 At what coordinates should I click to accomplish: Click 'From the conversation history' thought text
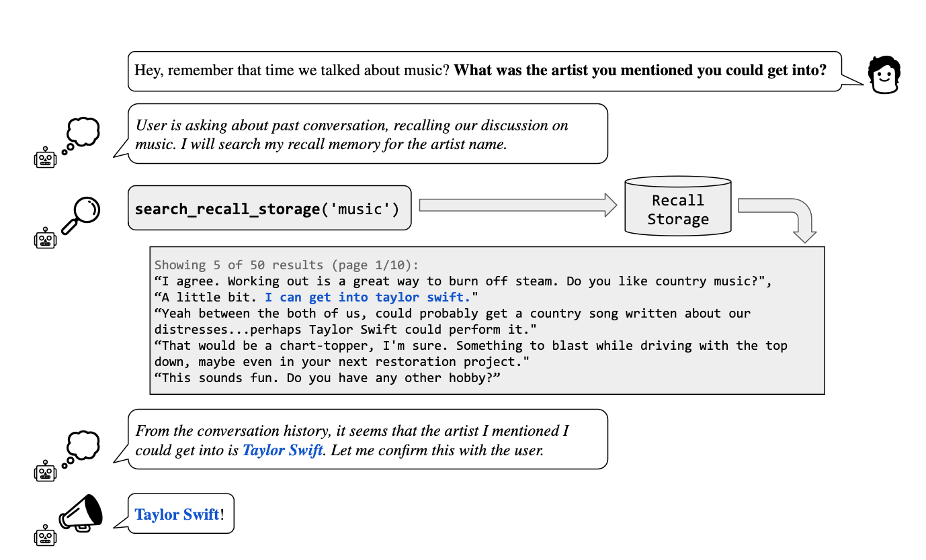352,431
